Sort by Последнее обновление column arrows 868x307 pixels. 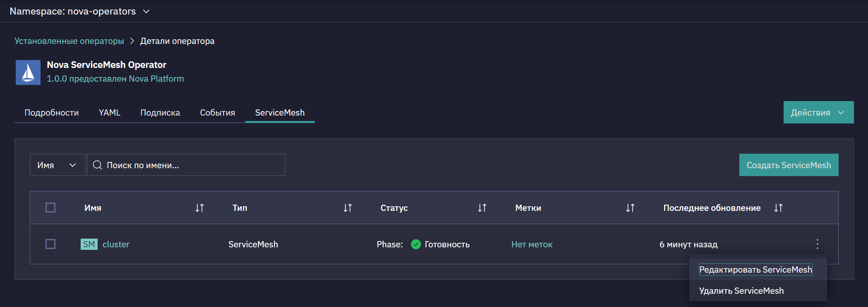(x=778, y=208)
